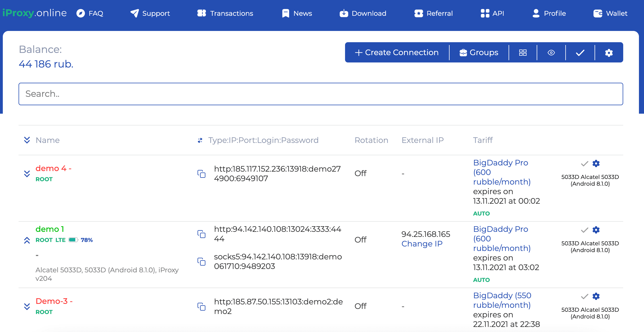
Task: Select the checkmark next to Demo-3 settings
Action: point(584,296)
